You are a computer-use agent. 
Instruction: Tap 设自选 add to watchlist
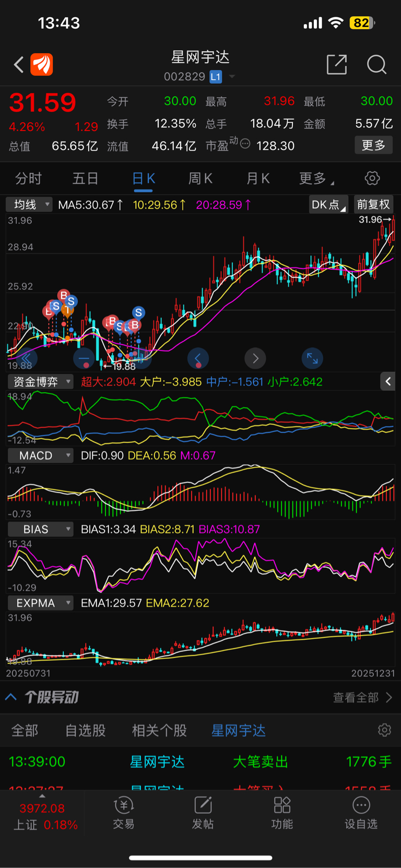[361, 813]
